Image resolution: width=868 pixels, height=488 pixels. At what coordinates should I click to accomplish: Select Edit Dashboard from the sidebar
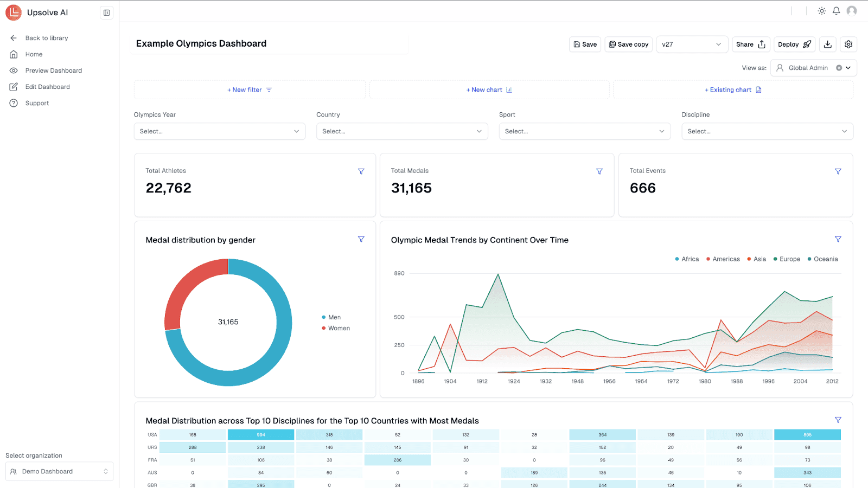click(47, 86)
